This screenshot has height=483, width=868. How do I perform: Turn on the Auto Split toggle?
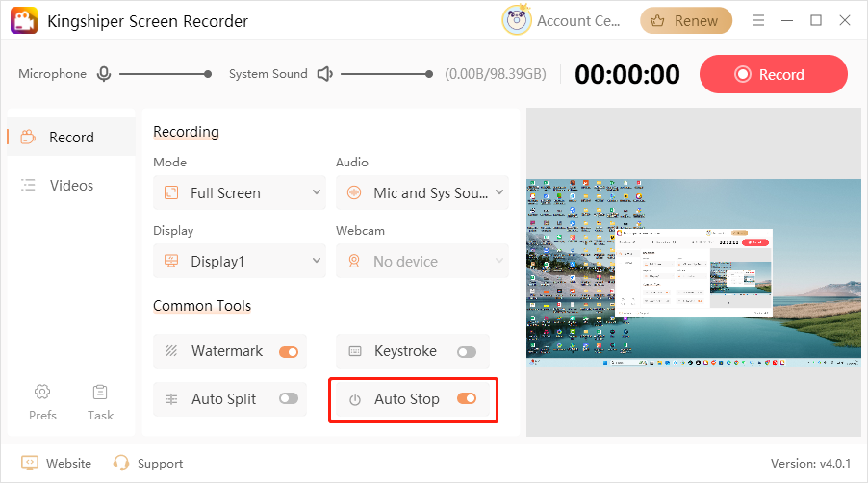tap(289, 398)
